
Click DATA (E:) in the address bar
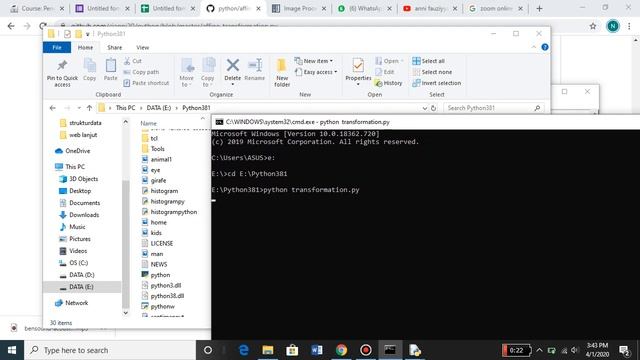coord(159,108)
